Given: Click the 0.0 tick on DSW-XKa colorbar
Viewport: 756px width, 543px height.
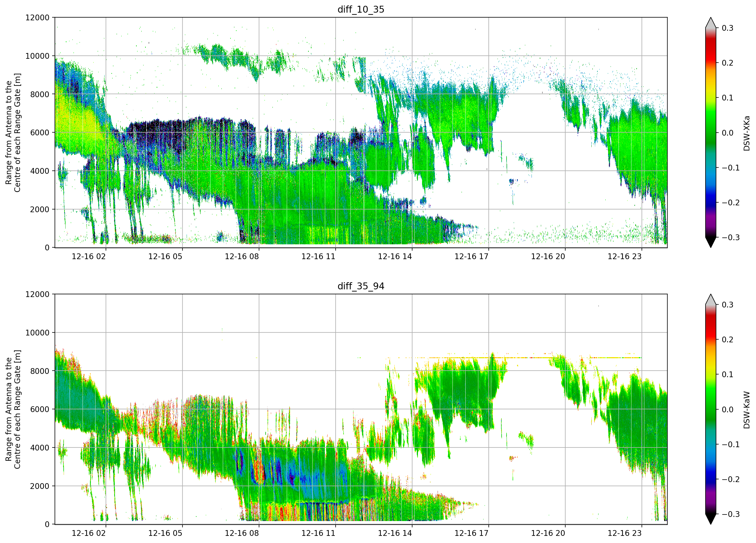Looking at the screenshot, I should [728, 133].
